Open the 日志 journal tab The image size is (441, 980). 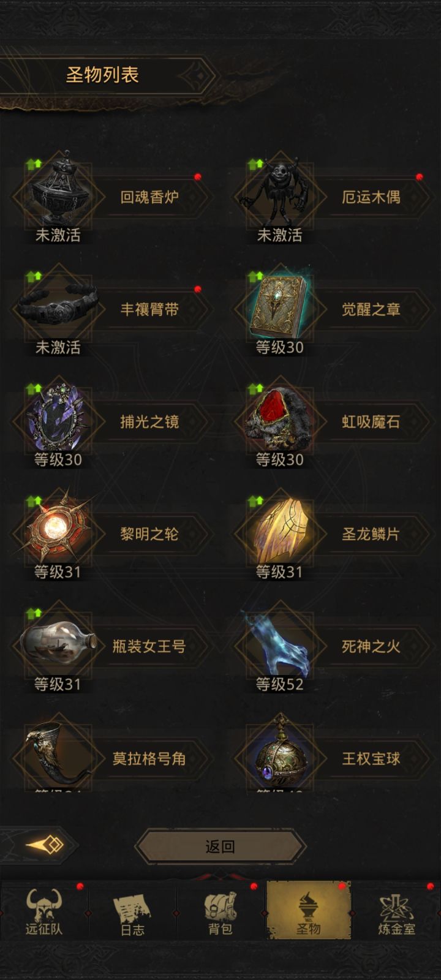[132, 913]
